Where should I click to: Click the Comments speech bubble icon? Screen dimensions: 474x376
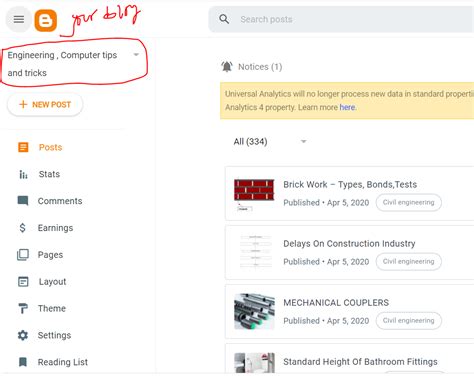point(23,201)
